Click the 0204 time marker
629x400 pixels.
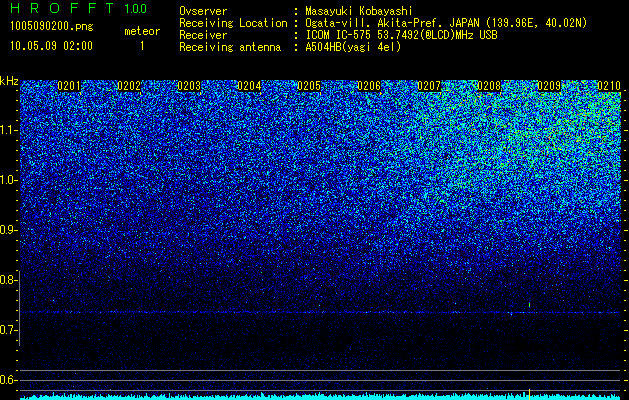[x=249, y=86]
